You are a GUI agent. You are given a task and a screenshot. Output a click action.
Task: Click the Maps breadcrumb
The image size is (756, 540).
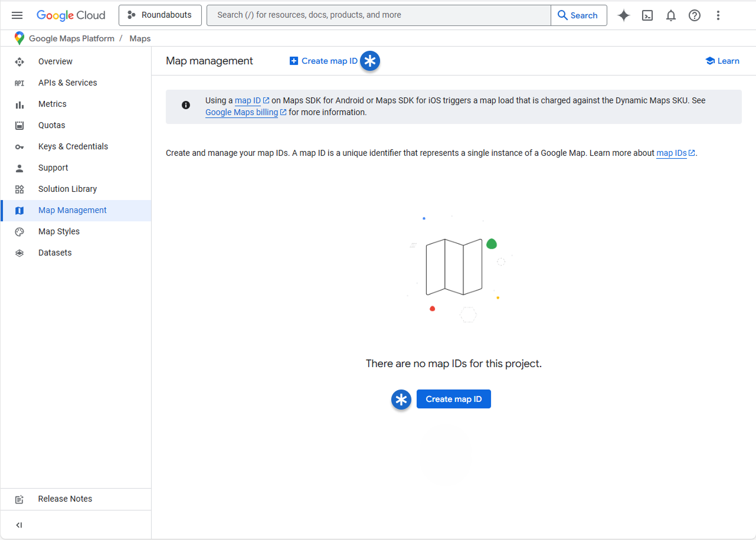[x=140, y=38]
